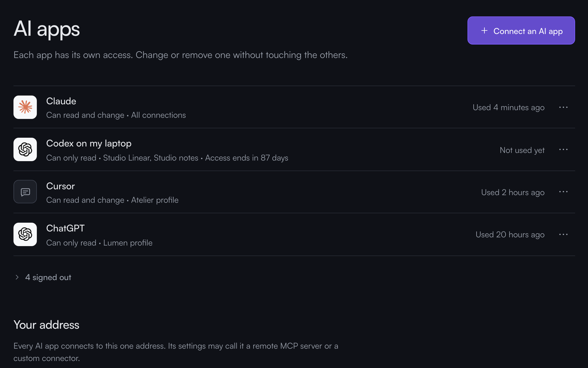
Task: Select the Claude app name
Action: (x=61, y=101)
